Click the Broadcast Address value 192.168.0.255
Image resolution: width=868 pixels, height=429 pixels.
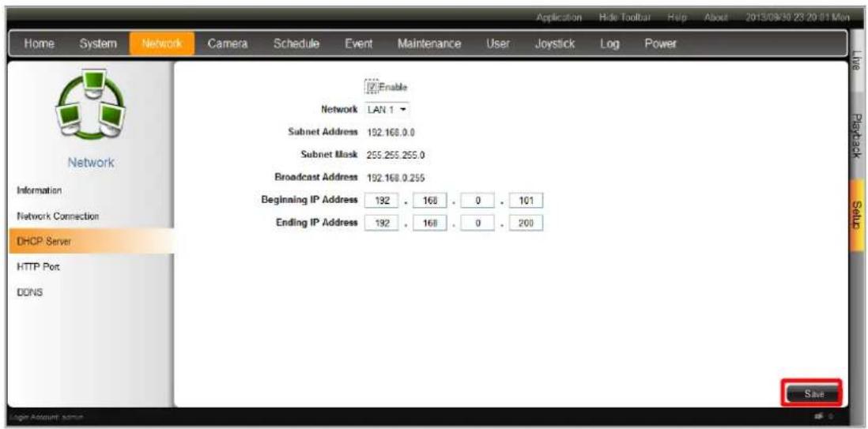395,179
